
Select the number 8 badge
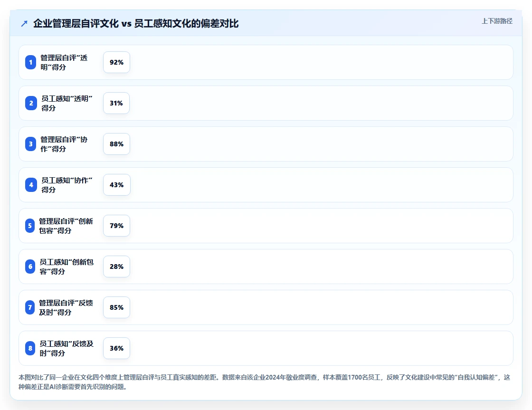click(30, 348)
